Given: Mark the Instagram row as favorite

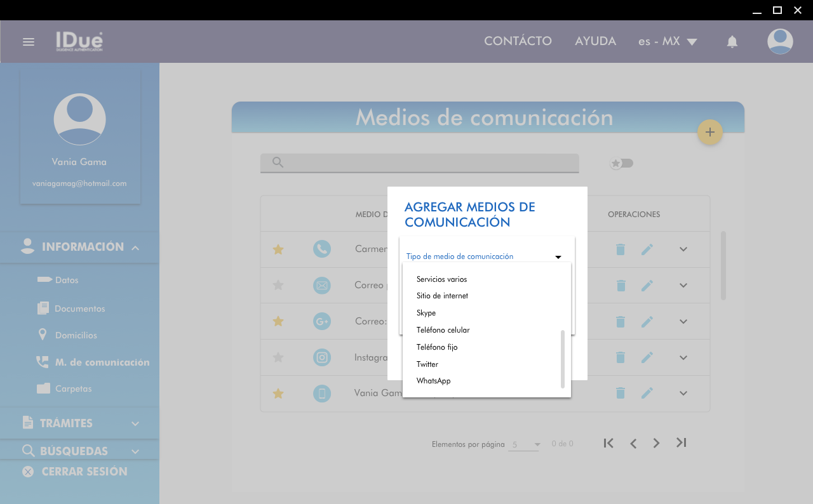Looking at the screenshot, I should [278, 357].
